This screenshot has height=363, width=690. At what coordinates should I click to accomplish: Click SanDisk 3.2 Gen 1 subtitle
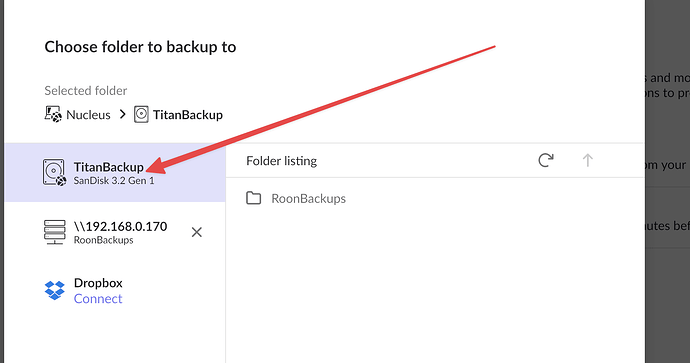[x=114, y=180]
